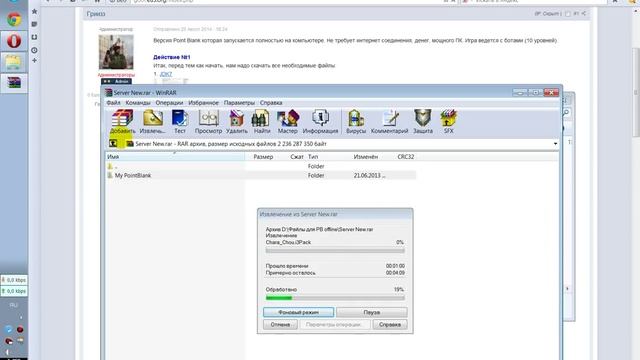This screenshot has width=640, height=360.
Task: Select the My PointBlank folder row
Action: pyautogui.click(x=261, y=176)
